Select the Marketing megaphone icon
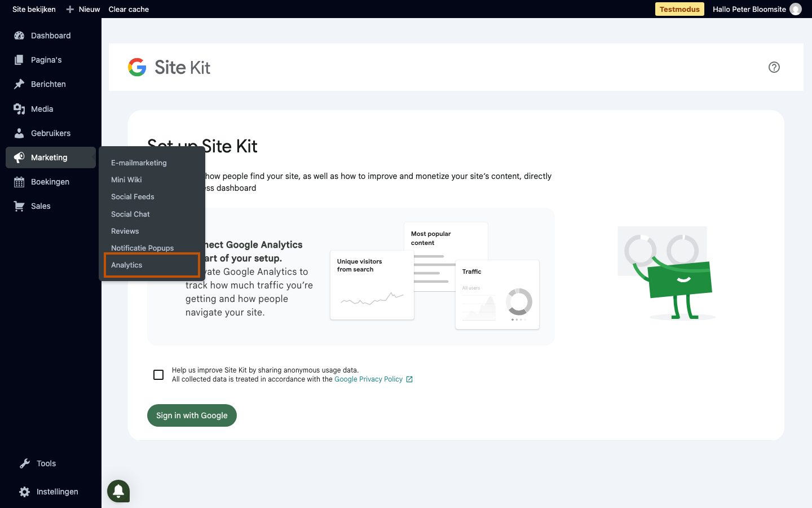Viewport: 812px width, 508px height. tap(19, 157)
